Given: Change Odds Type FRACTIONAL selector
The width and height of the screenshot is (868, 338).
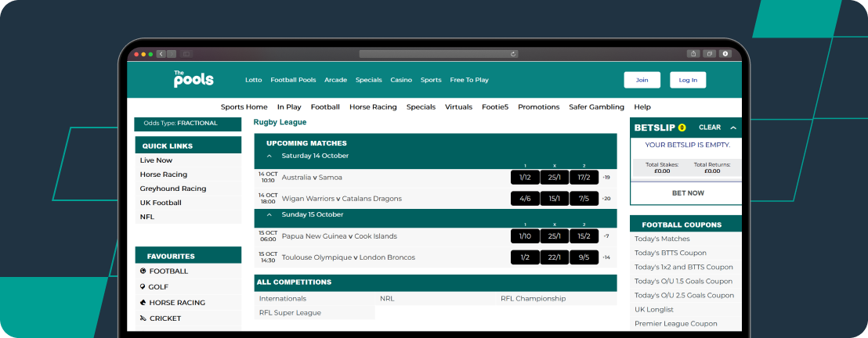Looking at the screenshot, I should [188, 124].
